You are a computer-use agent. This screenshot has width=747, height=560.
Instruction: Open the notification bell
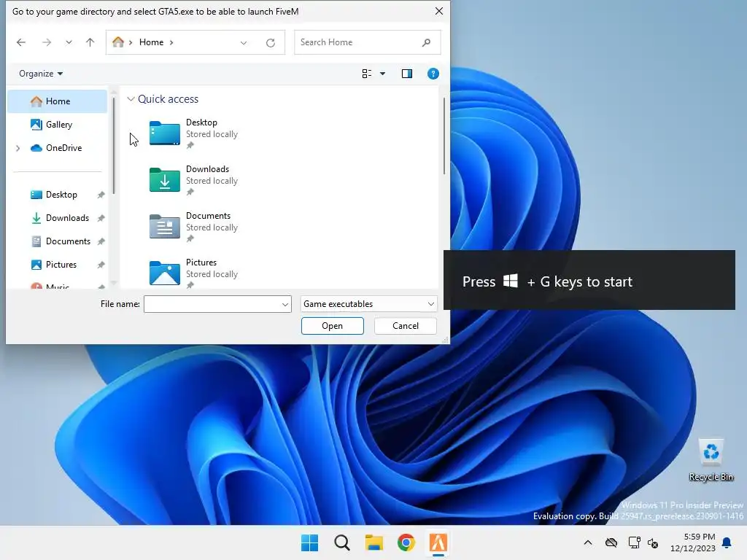727,542
